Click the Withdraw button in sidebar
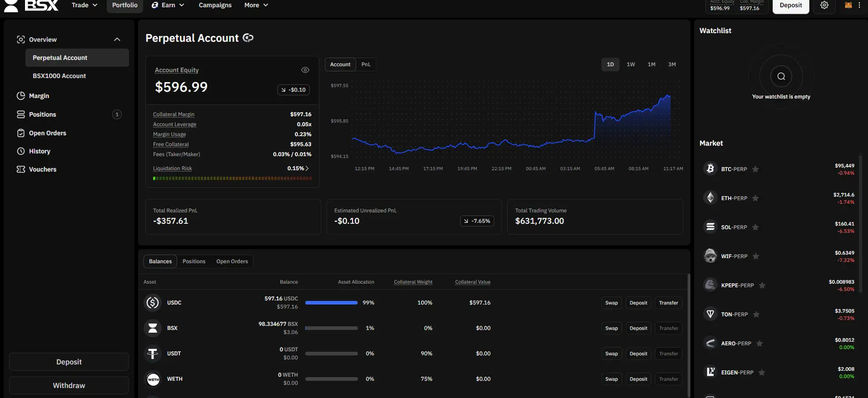868x398 pixels. coord(69,385)
